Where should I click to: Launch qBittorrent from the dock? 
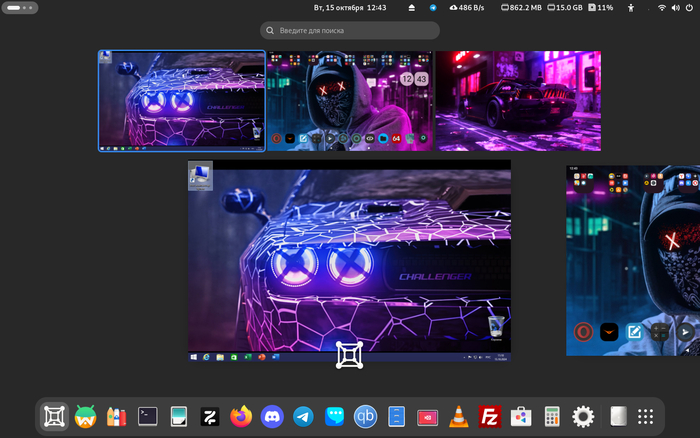(365, 417)
